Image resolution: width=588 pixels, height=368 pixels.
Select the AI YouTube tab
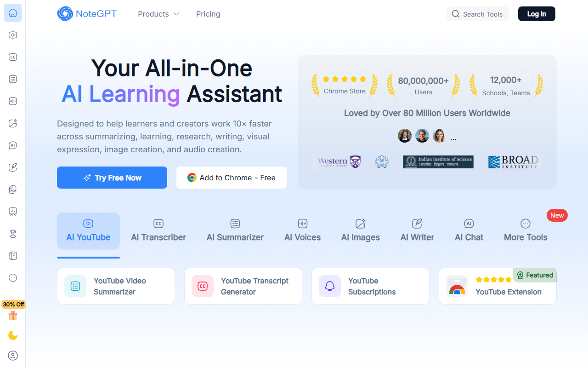click(x=88, y=231)
